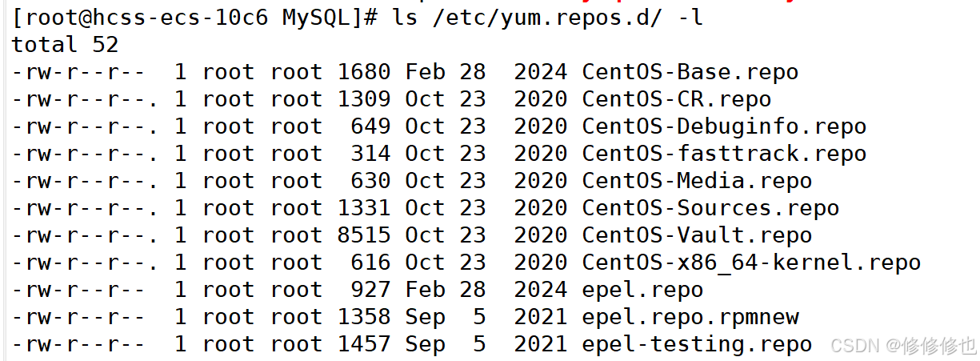This screenshot has height=361, width=980.
Task: Click the 8515 file size value
Action: point(364,235)
